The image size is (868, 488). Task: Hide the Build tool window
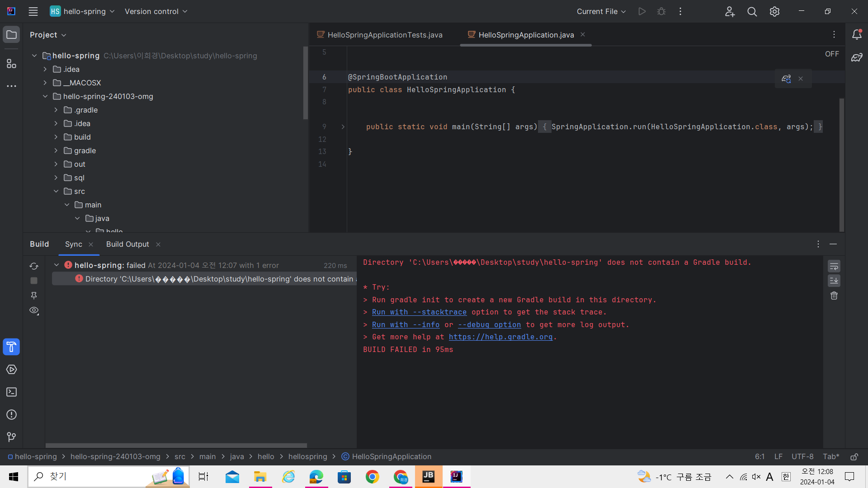click(x=833, y=244)
